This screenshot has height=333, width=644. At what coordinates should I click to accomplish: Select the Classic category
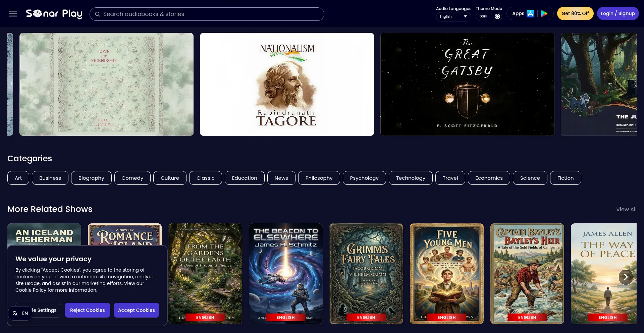[x=205, y=178]
